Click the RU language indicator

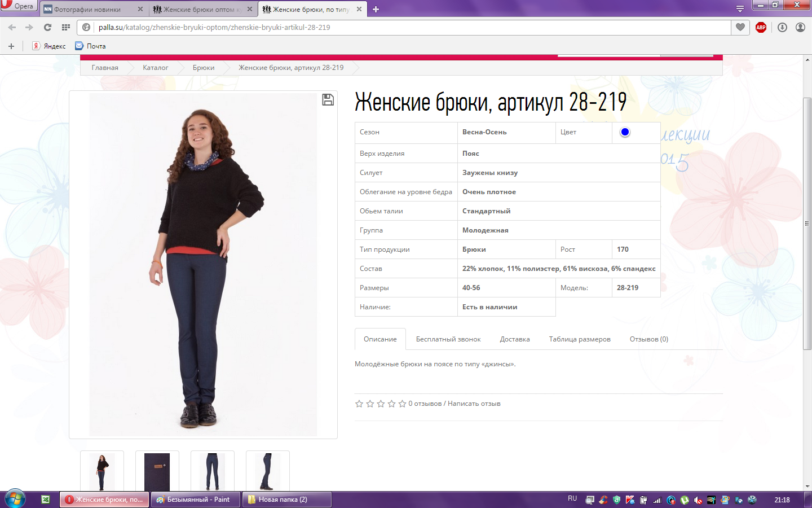tap(572, 499)
